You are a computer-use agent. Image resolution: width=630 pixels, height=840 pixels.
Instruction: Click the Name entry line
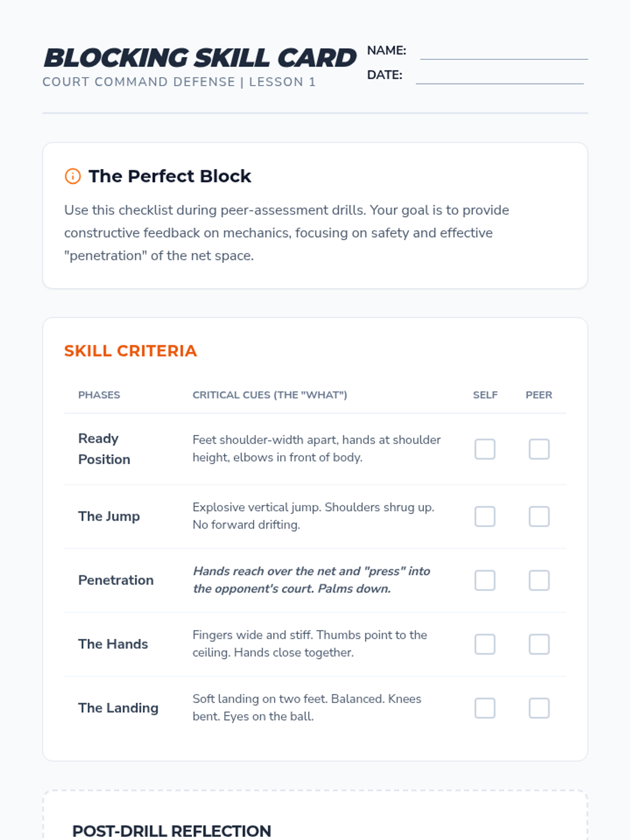click(x=503, y=54)
